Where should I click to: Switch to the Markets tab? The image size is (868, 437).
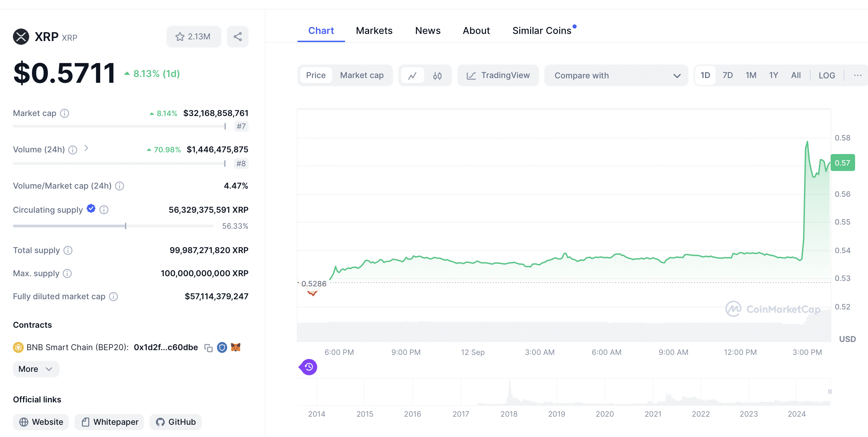coord(374,31)
